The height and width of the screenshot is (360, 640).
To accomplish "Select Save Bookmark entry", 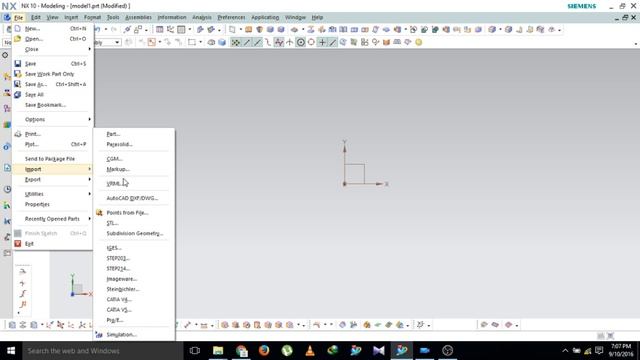I will click(53, 105).
